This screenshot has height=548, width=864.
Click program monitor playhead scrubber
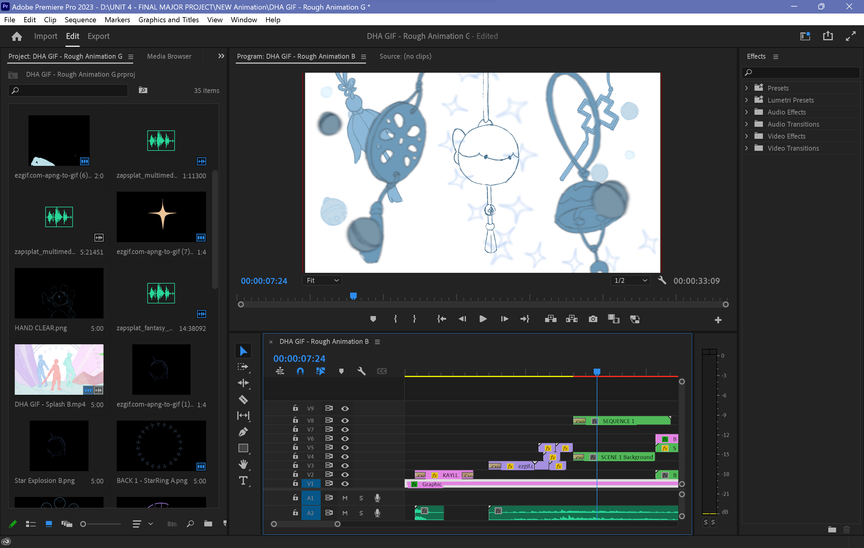click(x=353, y=296)
